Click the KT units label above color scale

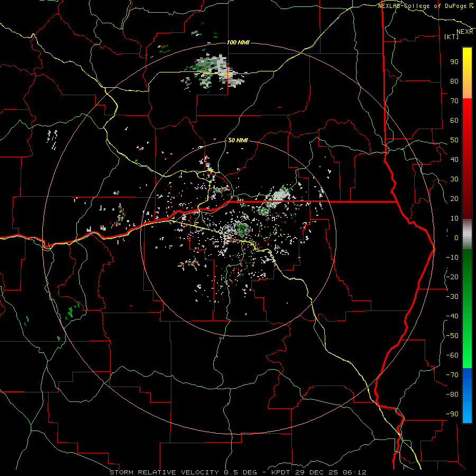tap(452, 36)
